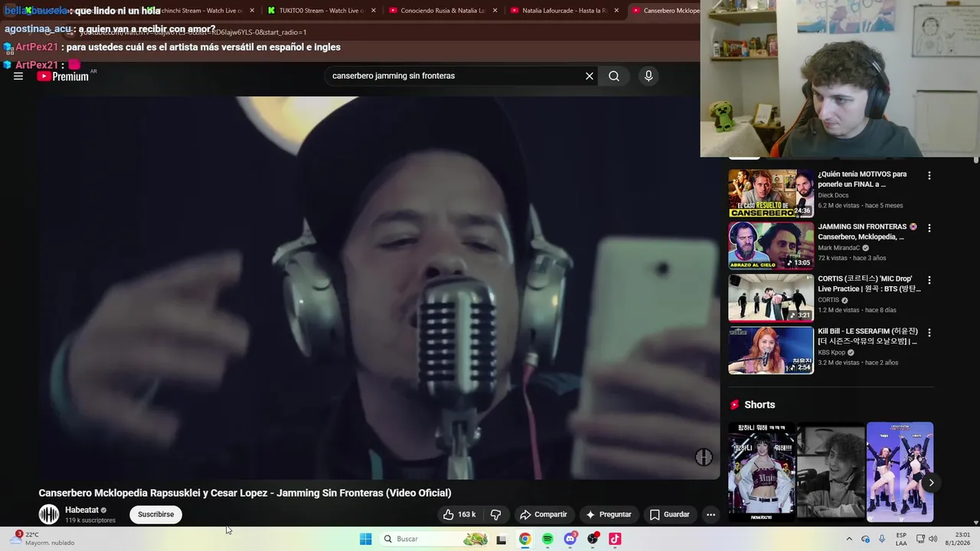Image resolution: width=980 pixels, height=551 pixels.
Task: Clear the search text with the X
Action: coord(590,76)
